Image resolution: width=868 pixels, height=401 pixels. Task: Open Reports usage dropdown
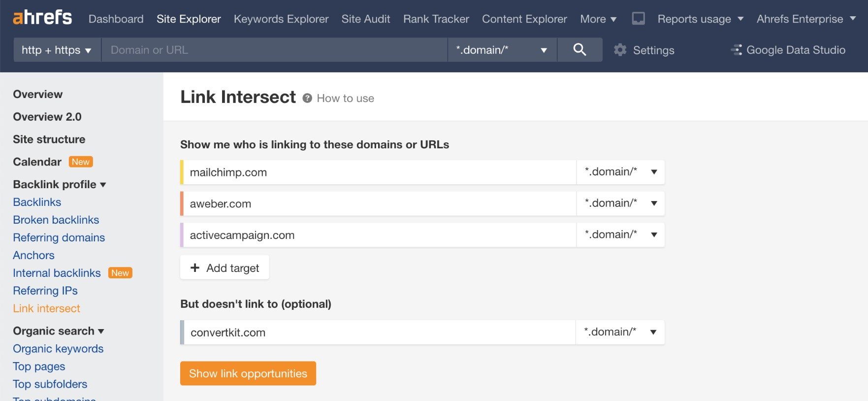(700, 19)
